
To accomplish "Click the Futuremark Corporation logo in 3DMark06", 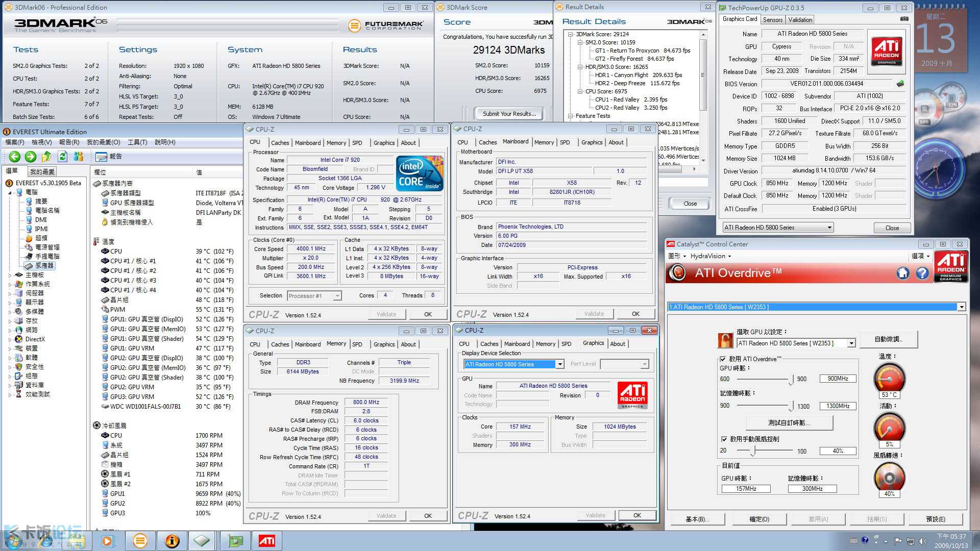I will pos(386,26).
